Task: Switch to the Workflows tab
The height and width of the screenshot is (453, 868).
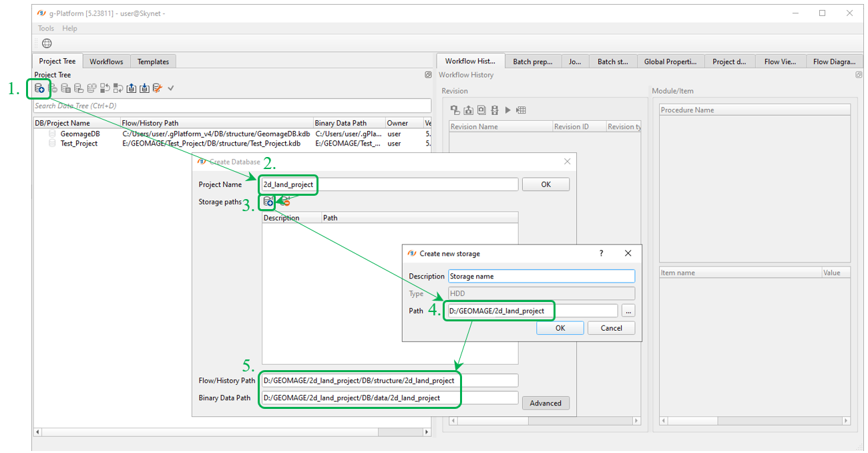Action: click(x=106, y=61)
